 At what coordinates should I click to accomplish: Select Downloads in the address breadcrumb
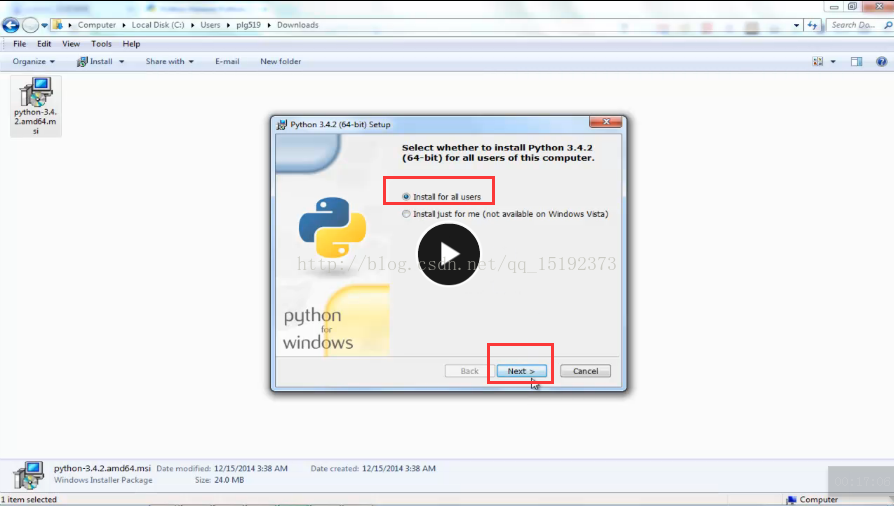[x=298, y=25]
